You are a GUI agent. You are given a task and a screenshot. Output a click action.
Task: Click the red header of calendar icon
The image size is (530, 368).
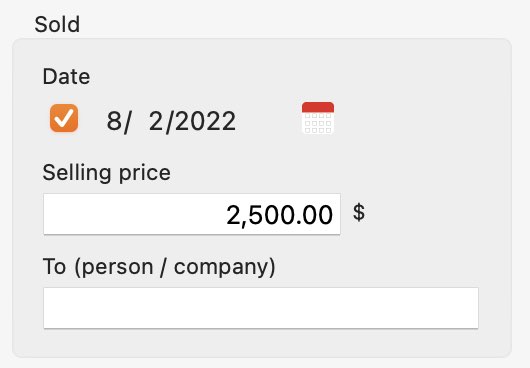pos(318,107)
